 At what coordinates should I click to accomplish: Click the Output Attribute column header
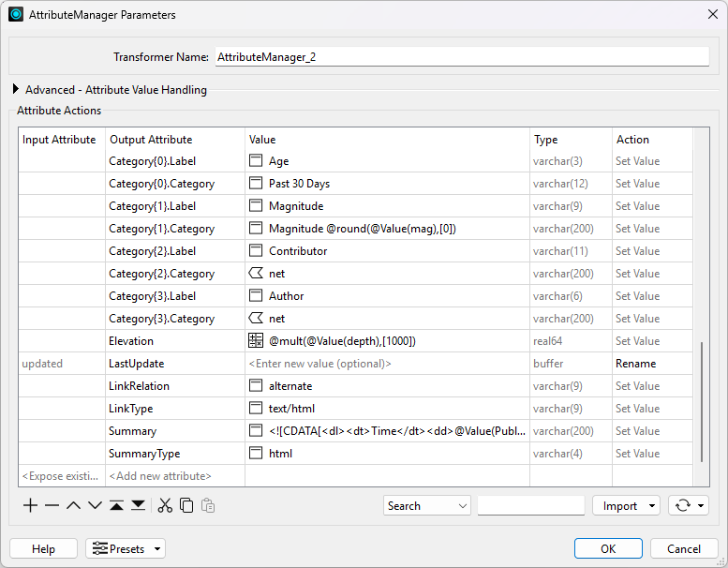175,140
